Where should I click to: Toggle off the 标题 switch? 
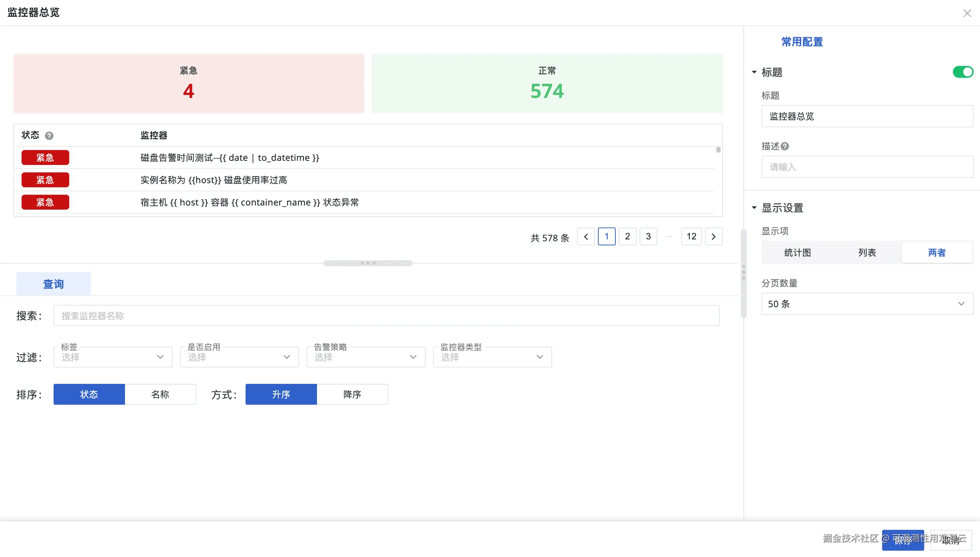[x=963, y=72]
